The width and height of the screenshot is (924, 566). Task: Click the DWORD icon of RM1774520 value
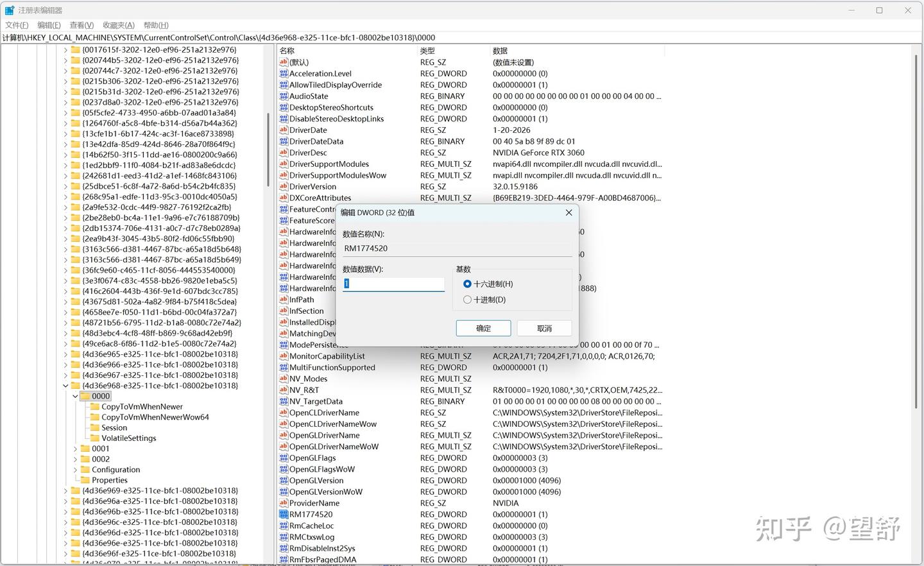(x=284, y=515)
